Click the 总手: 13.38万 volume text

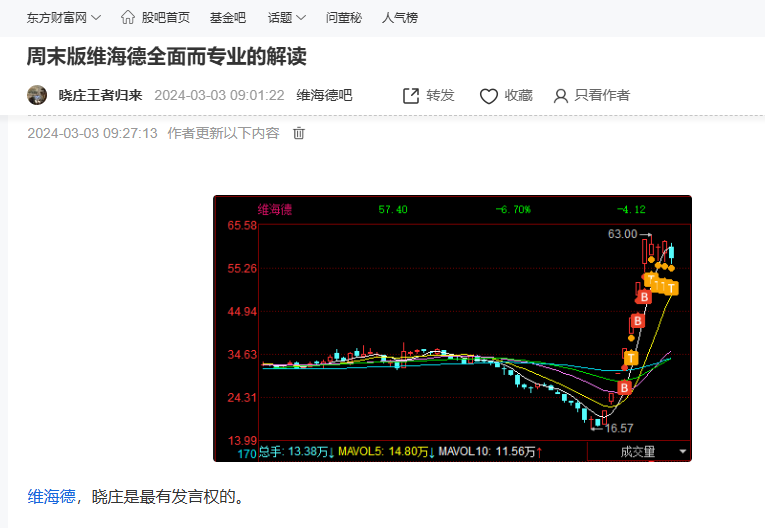pyautogui.click(x=296, y=451)
